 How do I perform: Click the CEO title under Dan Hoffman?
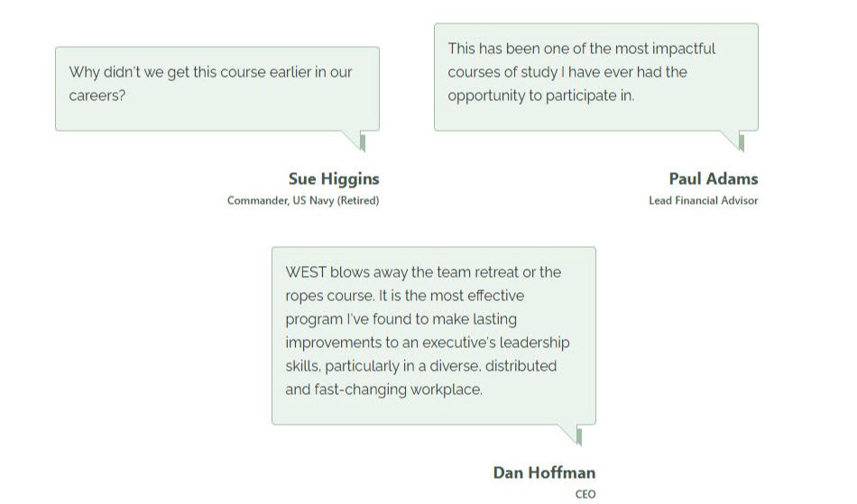pyautogui.click(x=585, y=494)
